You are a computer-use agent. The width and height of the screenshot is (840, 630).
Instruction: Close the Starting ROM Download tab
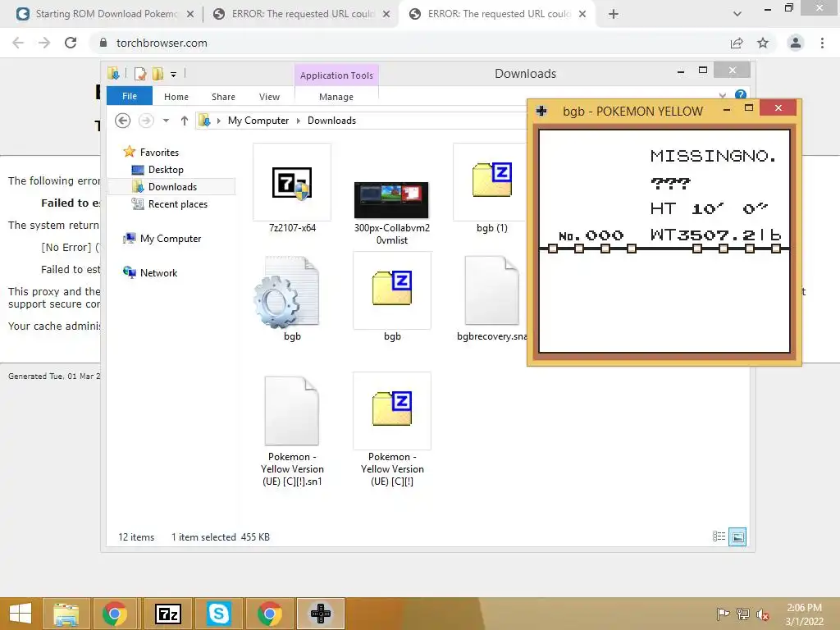pos(190,15)
